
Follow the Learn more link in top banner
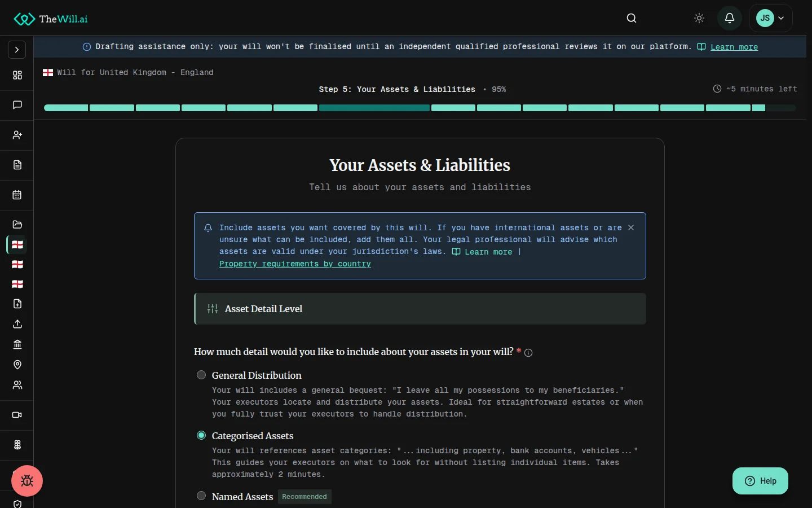click(734, 47)
